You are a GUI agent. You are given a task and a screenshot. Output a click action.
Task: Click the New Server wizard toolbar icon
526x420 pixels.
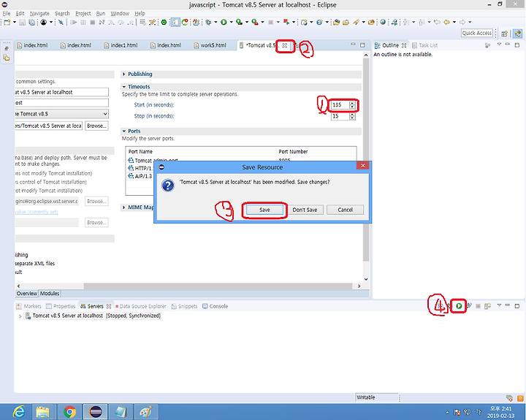coord(304,22)
